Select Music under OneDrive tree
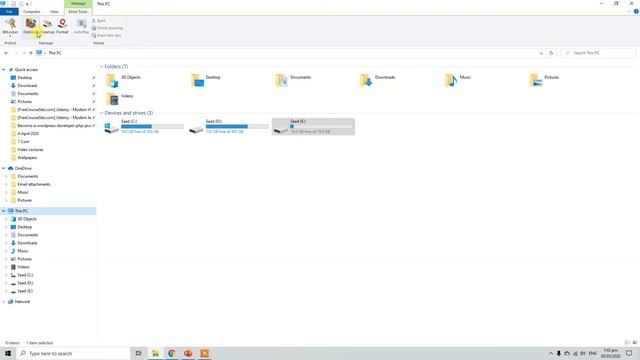This screenshot has width=640, height=360. click(x=23, y=192)
